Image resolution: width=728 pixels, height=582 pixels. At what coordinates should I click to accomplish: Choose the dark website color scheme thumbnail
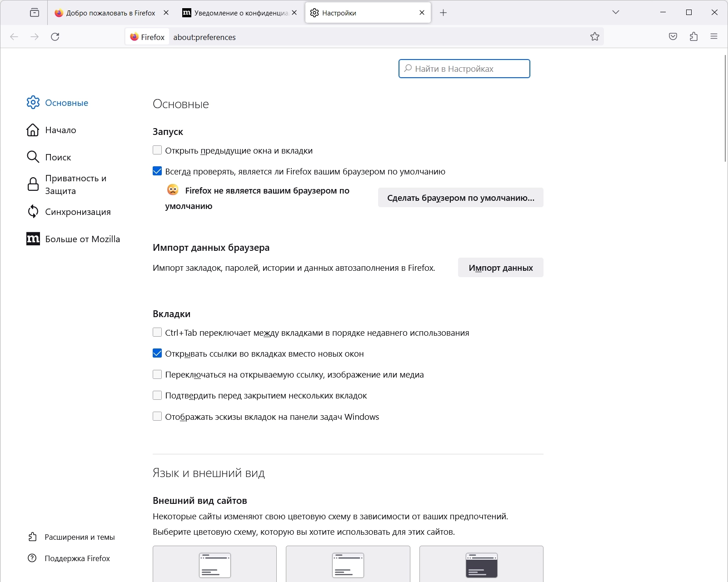481,564
